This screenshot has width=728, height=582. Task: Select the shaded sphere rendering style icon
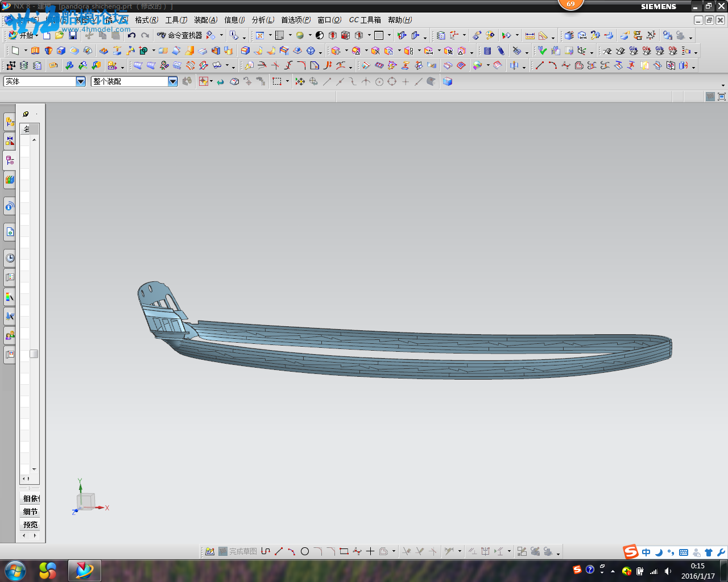click(300, 35)
